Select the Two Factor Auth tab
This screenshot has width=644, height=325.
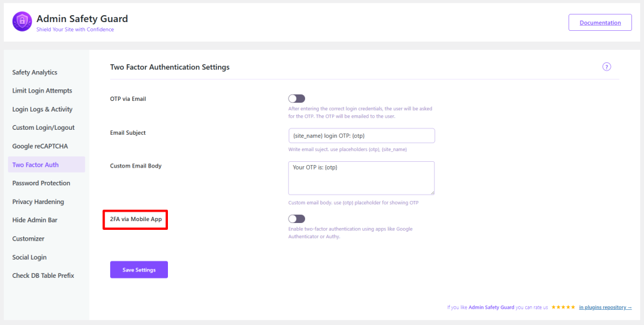tap(35, 165)
